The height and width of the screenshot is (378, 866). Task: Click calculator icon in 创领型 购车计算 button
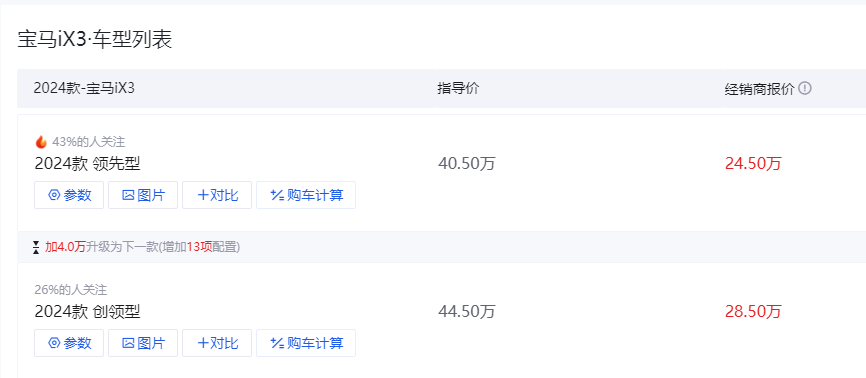coord(277,343)
